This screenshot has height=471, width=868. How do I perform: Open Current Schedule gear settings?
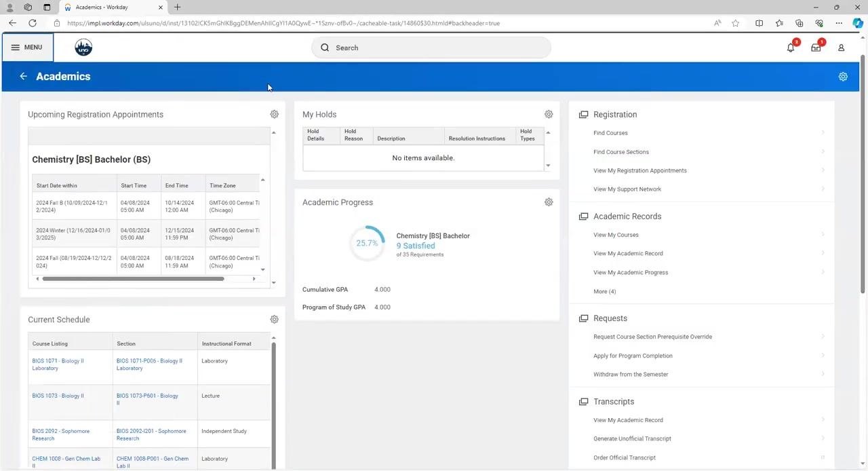(274, 319)
